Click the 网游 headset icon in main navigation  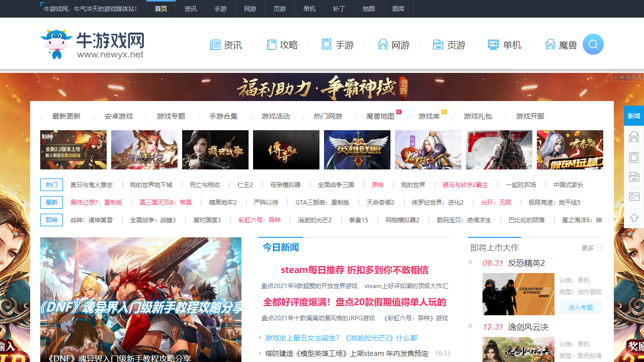click(383, 45)
